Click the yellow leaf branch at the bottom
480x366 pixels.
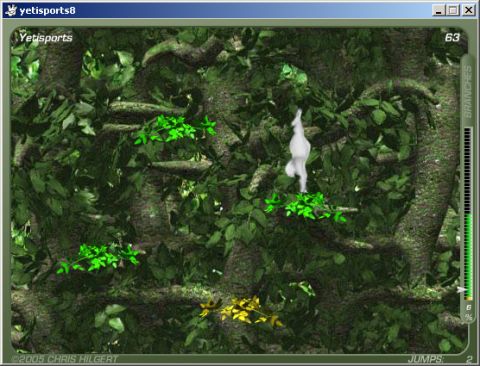(x=241, y=311)
